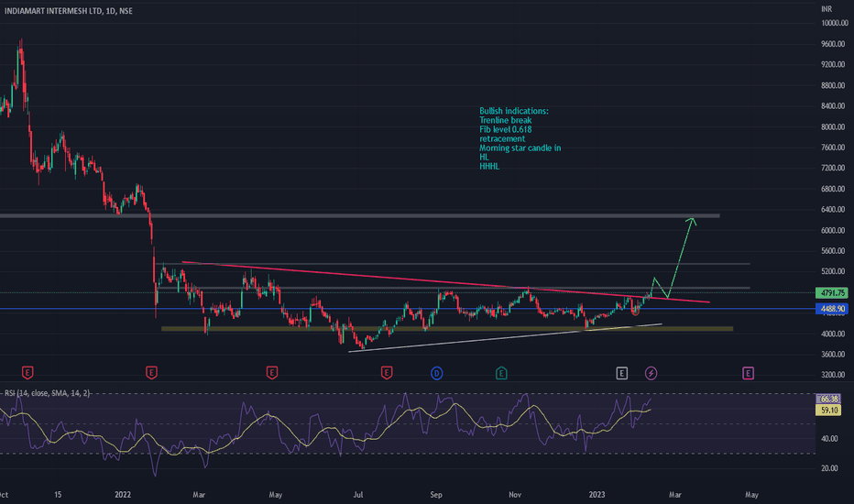Click the Nov label on the time axis
This screenshot has width=854, height=504.
click(x=515, y=495)
